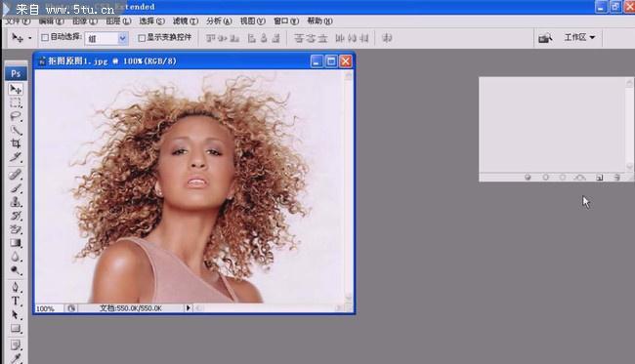Restore down the Photoshop application window
The image size is (635, 364).
pyautogui.click(x=615, y=7)
